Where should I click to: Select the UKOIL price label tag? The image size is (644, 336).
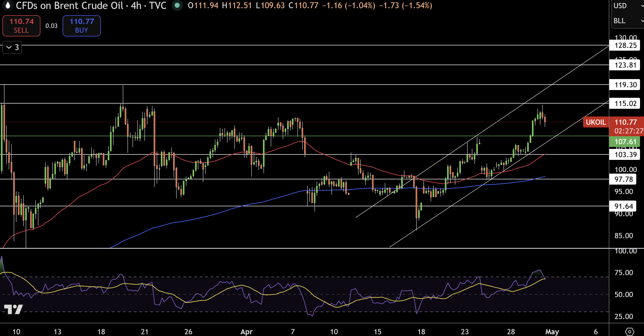pyautogui.click(x=596, y=122)
